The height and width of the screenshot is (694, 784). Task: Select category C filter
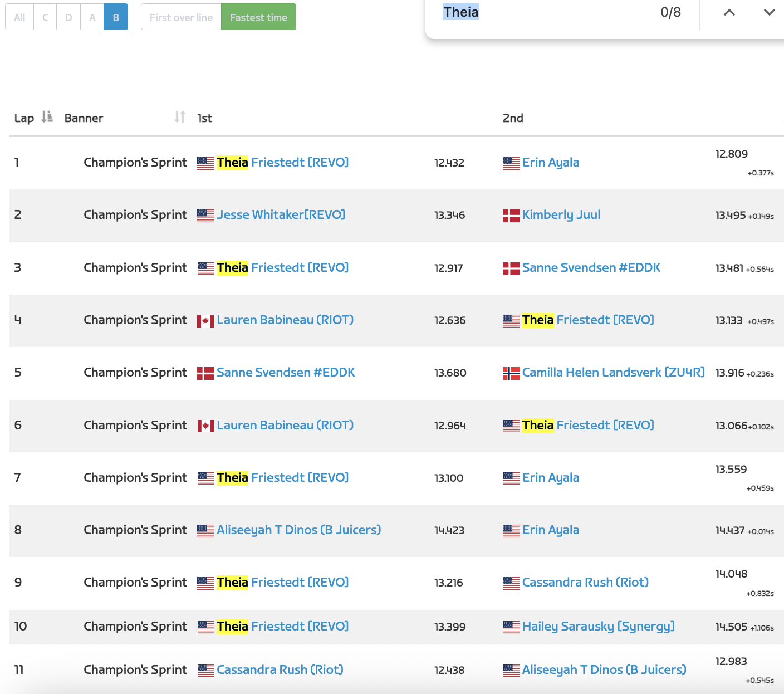pyautogui.click(x=45, y=17)
